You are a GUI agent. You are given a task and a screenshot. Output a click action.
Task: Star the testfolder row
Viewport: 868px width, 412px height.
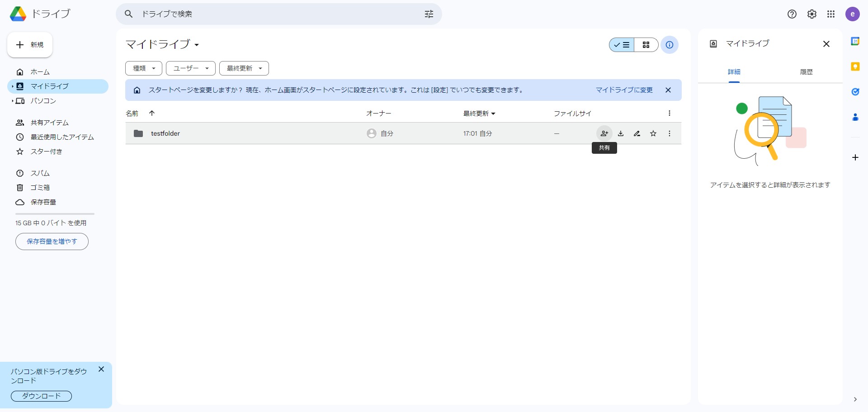[x=653, y=133]
